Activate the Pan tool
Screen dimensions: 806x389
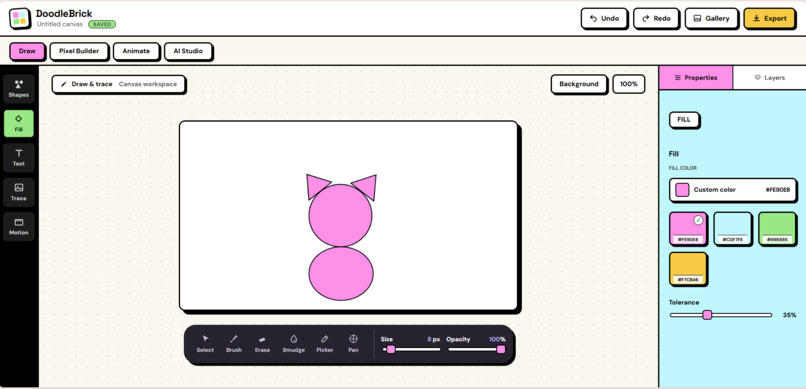353,344
